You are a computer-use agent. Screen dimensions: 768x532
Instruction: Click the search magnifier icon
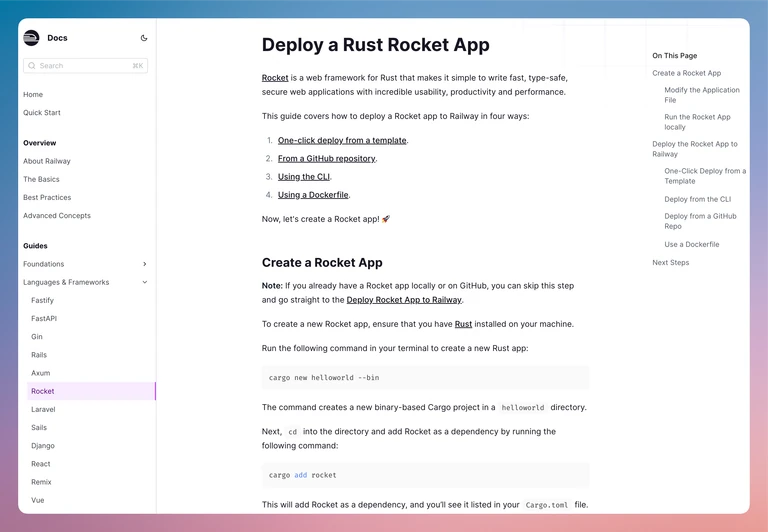[32, 66]
